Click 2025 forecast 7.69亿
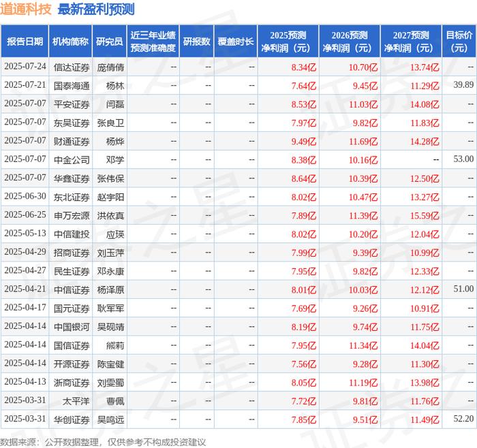Viewport: 477px width, 448px height. tap(304, 308)
